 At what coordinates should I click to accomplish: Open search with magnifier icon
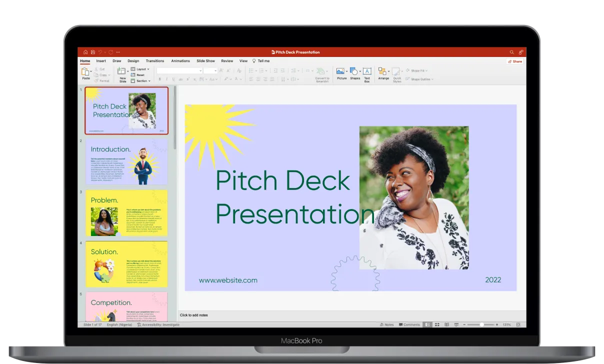[x=511, y=52]
